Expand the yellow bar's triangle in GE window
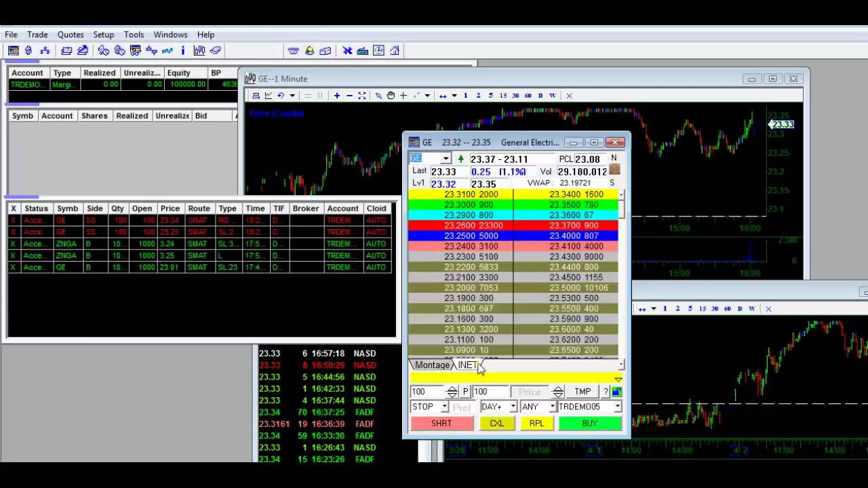The height and width of the screenshot is (488, 868). [618, 380]
